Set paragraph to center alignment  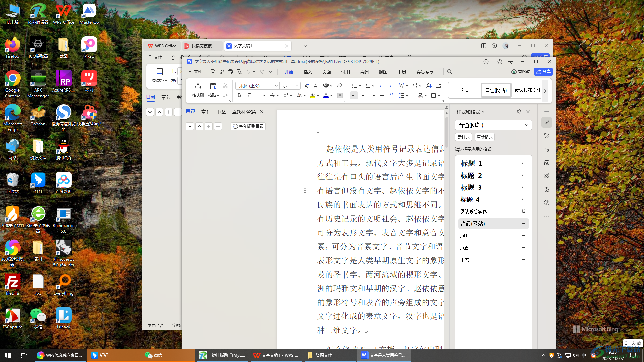363,95
